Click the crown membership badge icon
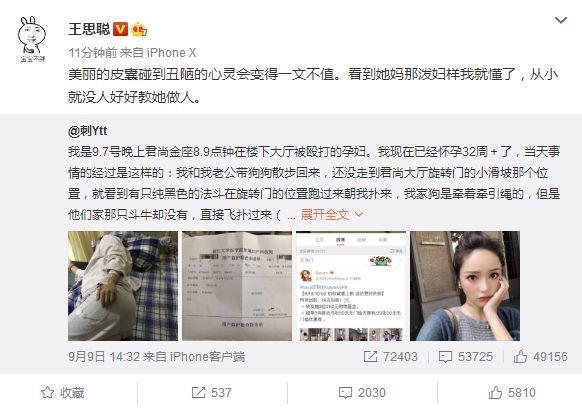582x411 pixels. [x=139, y=29]
